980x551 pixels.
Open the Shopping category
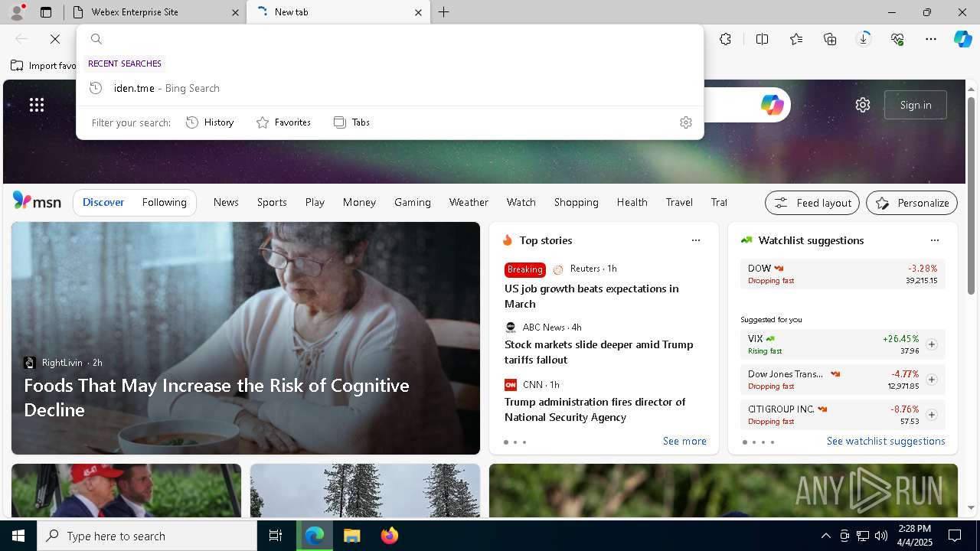(x=577, y=202)
